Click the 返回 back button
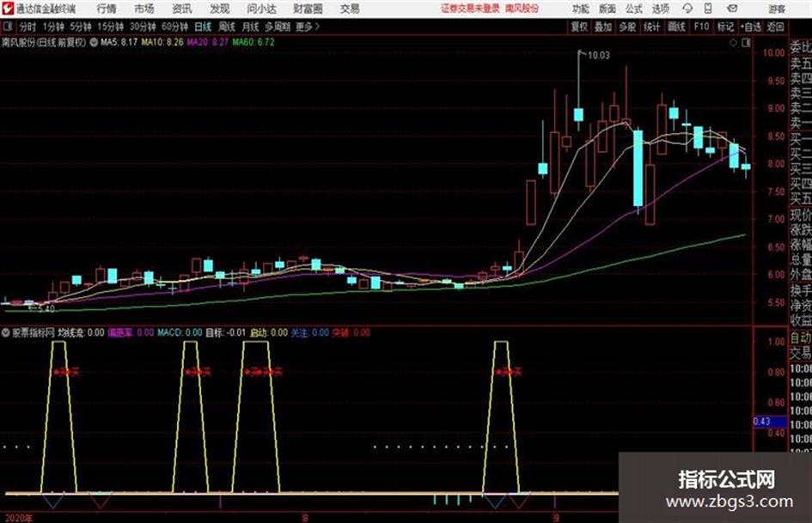Image resolution: width=812 pixels, height=523 pixels. point(775,27)
